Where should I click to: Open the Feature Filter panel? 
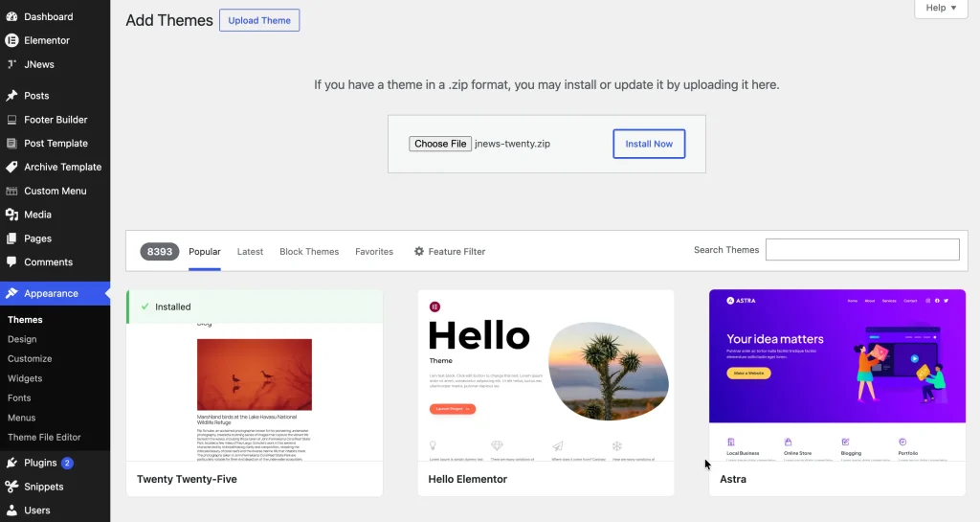[450, 251]
